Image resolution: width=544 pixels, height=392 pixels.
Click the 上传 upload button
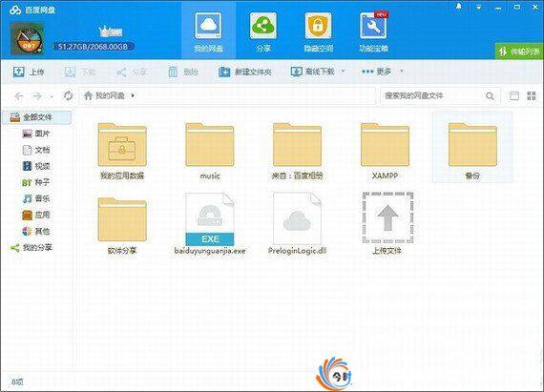[x=29, y=72]
